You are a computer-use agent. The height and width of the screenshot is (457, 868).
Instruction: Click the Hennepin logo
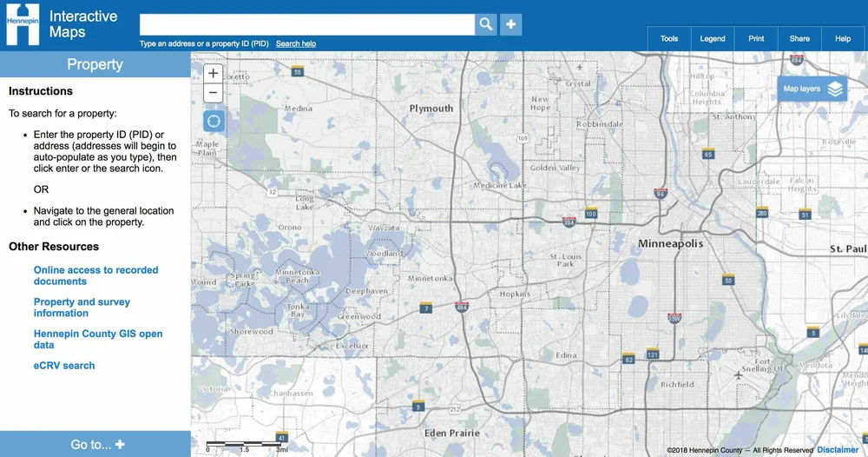click(x=23, y=24)
